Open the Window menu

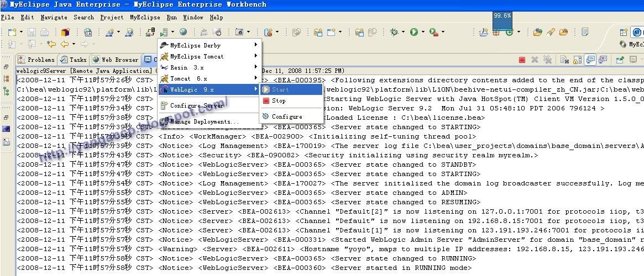pyautogui.click(x=193, y=17)
